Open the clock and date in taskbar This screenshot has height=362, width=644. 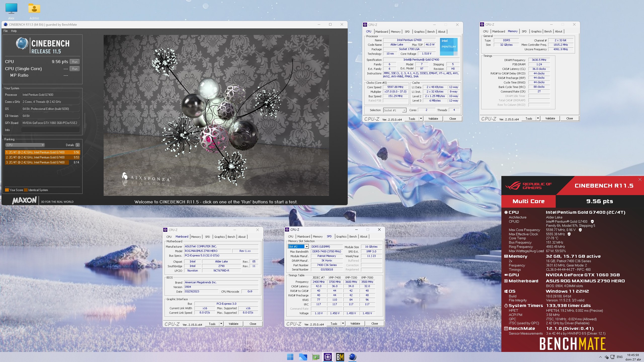633,357
